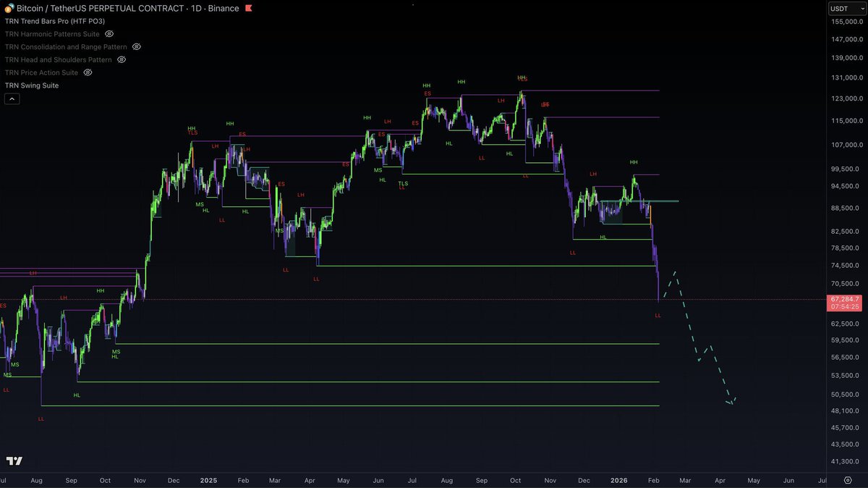Click the Bitcoin symbol logo icon
Viewport: 868px width, 488px height.
click(x=9, y=9)
